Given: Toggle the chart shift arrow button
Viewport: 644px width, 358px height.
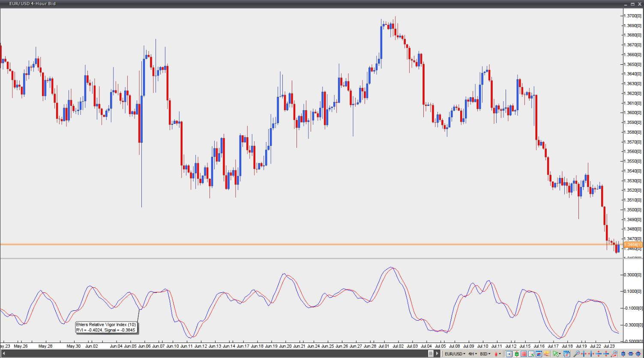Looking at the screenshot, I should coord(509,354).
